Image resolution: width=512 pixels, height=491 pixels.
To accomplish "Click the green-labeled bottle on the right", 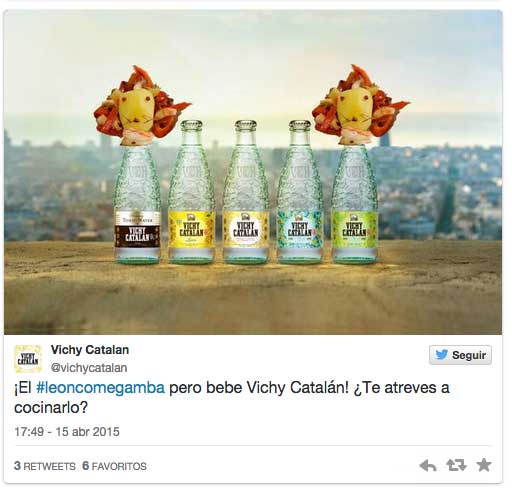I will (355, 204).
